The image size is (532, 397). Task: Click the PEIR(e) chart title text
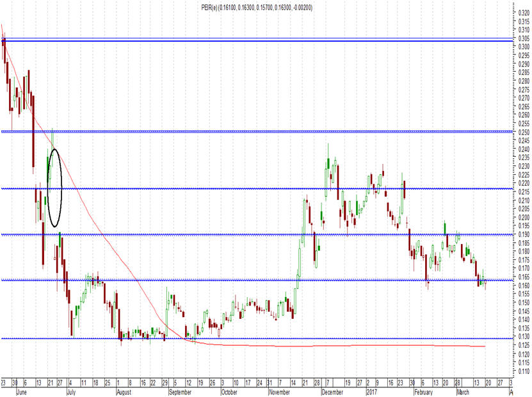tap(257, 8)
